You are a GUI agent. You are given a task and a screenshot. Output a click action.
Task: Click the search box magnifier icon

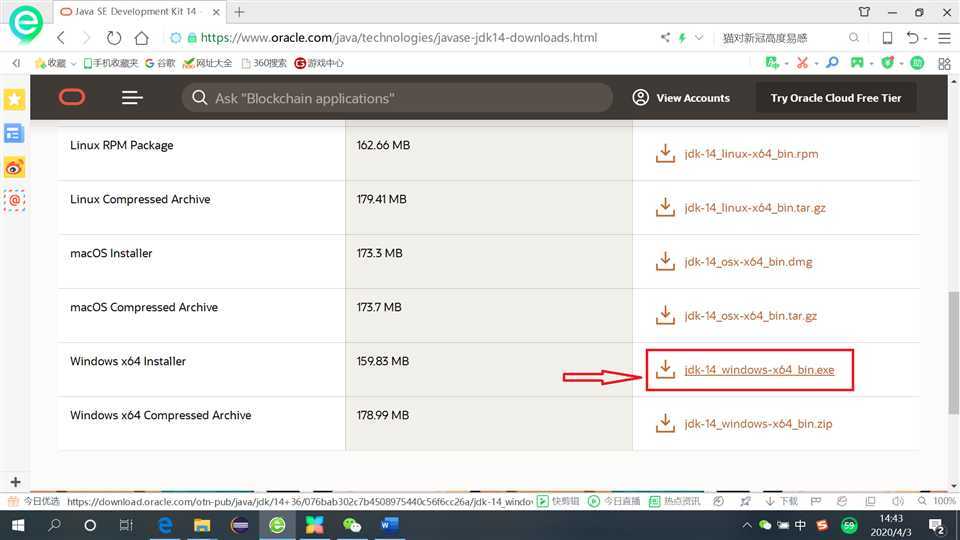click(853, 38)
